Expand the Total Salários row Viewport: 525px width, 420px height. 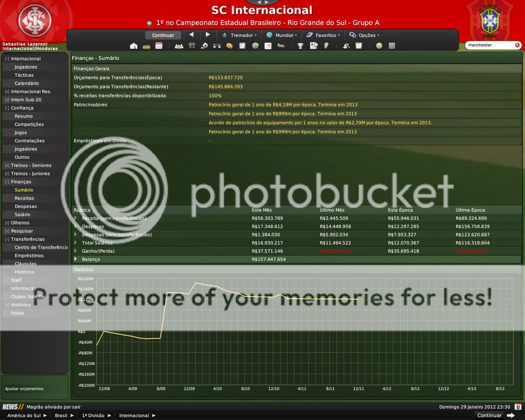pos(76,243)
